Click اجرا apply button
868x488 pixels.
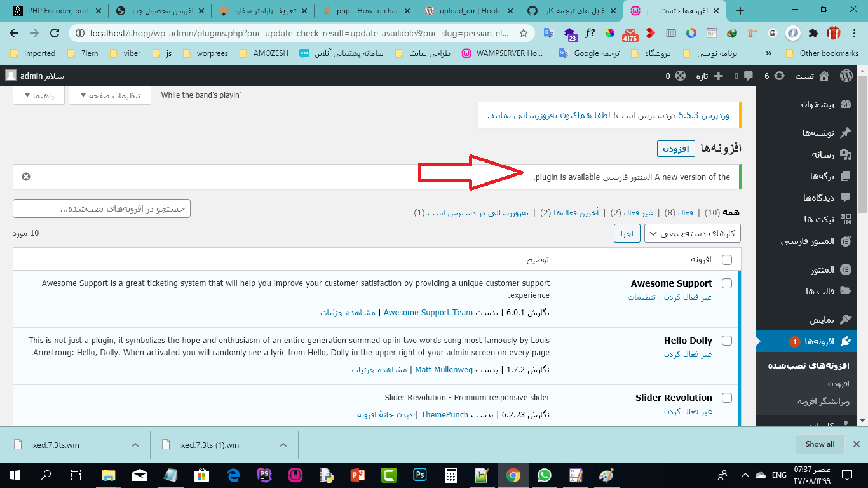coord(627,233)
